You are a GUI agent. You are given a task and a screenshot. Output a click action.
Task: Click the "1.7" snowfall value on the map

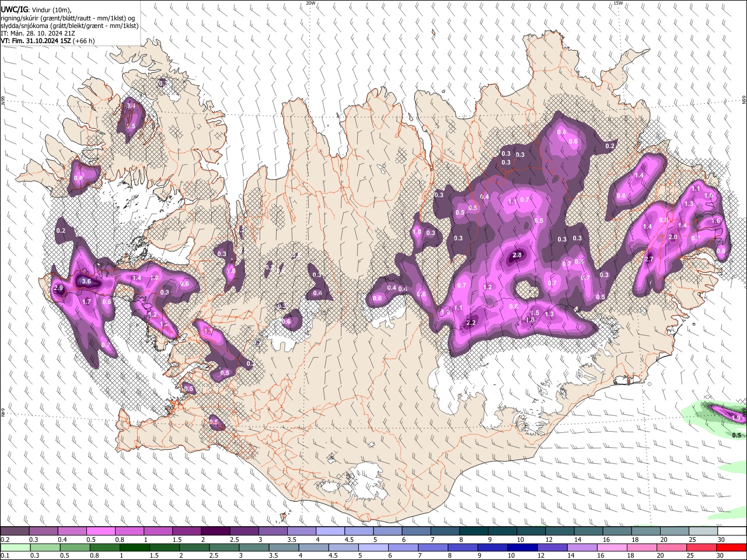point(87,302)
